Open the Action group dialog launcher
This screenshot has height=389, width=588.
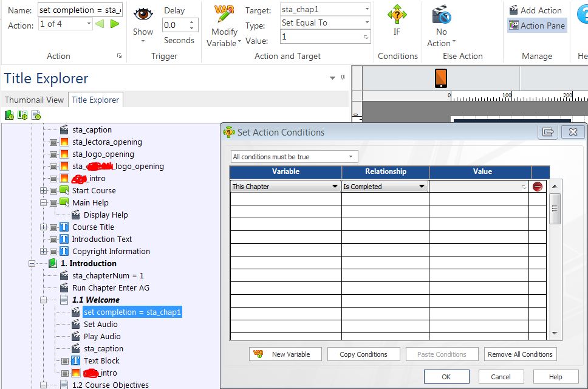(119, 56)
